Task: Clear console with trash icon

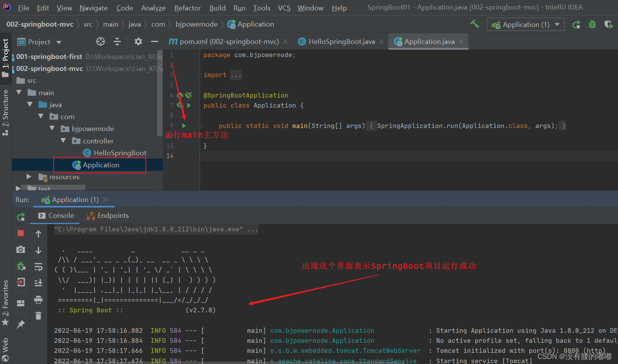Action: (39, 316)
